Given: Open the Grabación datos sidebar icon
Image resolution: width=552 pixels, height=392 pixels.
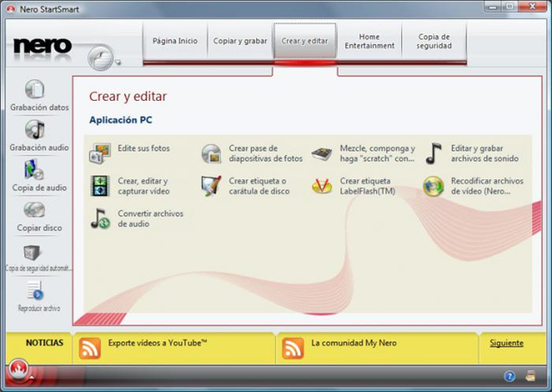Looking at the screenshot, I should [34, 89].
